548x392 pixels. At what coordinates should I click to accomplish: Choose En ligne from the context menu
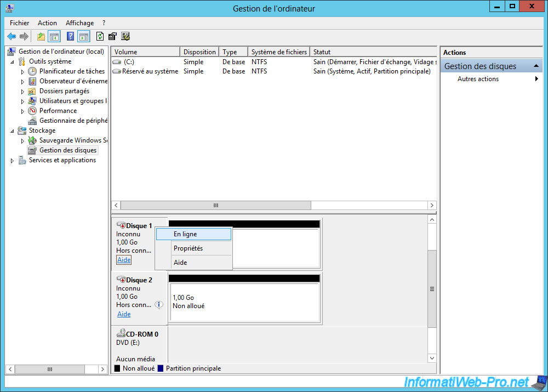click(x=185, y=234)
